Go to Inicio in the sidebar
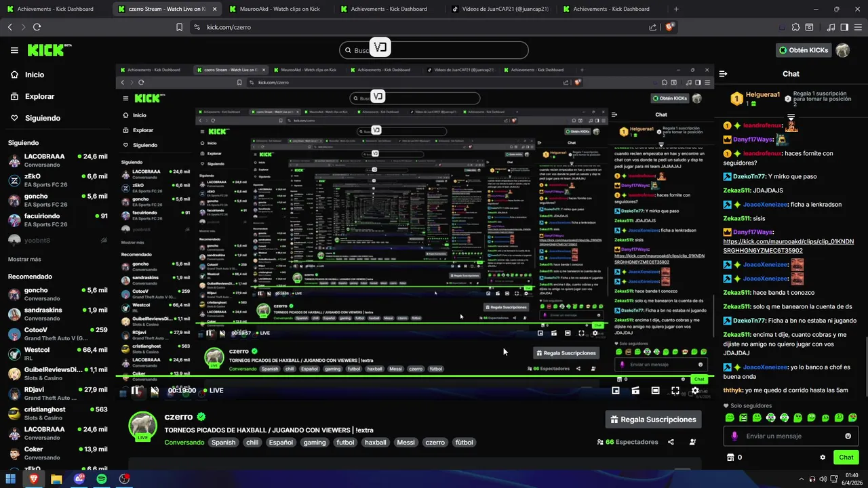The image size is (868, 488). [35, 75]
